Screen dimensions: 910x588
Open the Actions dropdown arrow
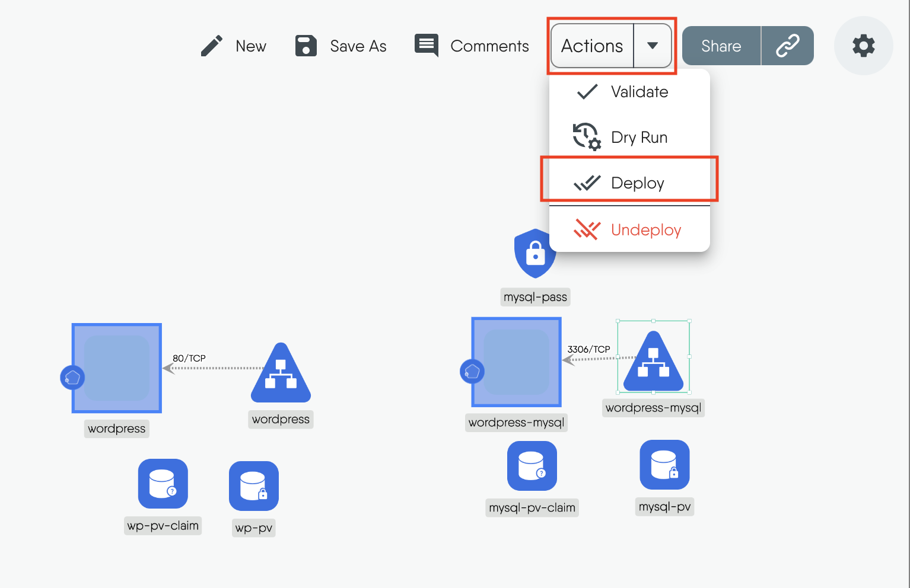[653, 45]
